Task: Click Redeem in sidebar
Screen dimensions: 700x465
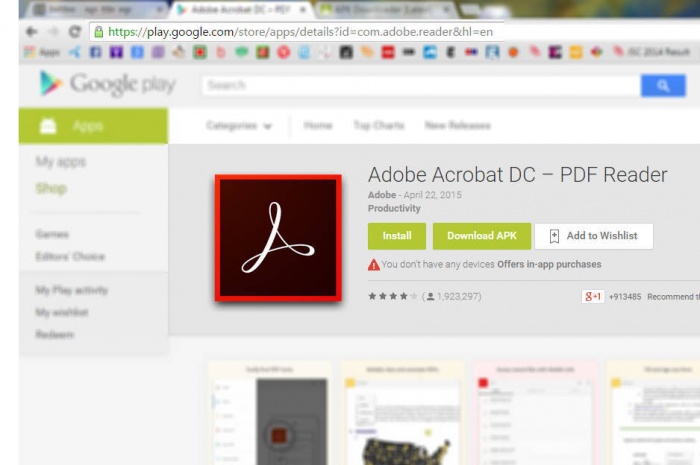Action: [54, 334]
